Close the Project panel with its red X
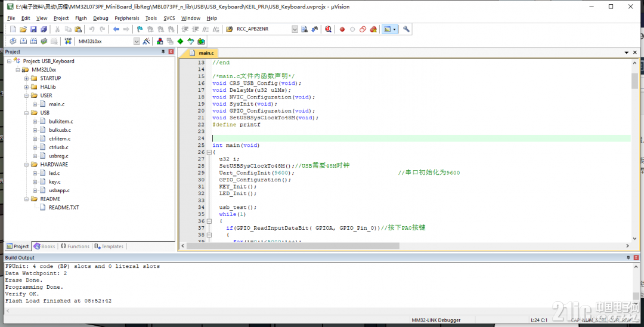The image size is (644, 327). tap(171, 52)
